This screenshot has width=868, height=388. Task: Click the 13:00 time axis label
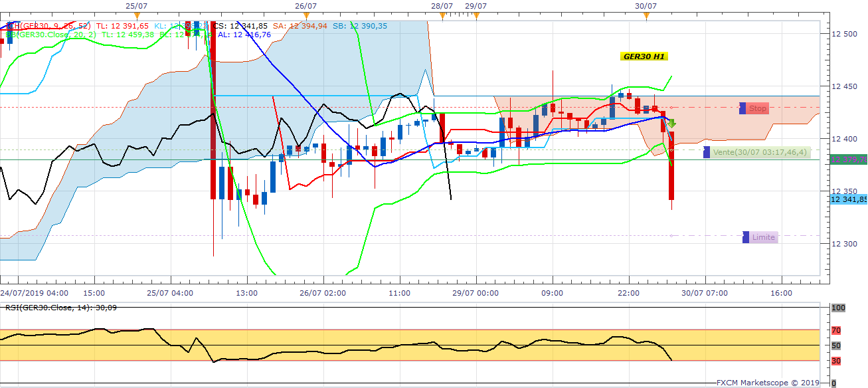246,293
